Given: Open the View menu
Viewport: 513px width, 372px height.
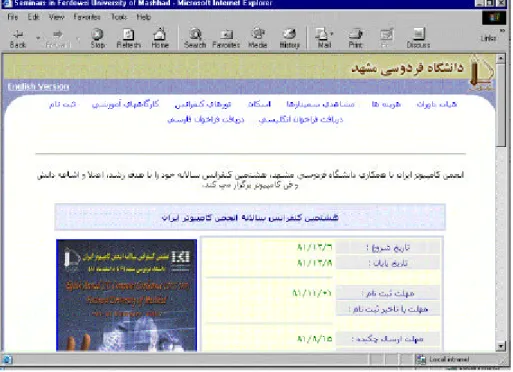Looking at the screenshot, I should pos(56,17).
